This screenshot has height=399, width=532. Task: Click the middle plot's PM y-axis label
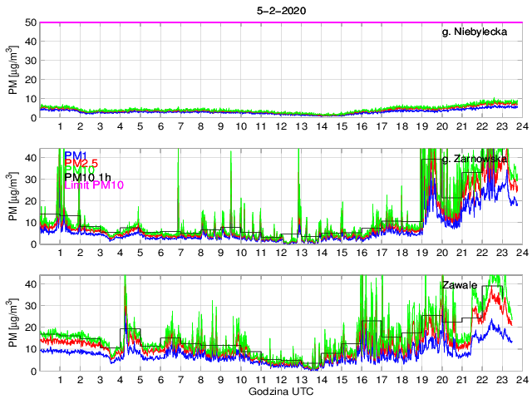pyautogui.click(x=14, y=196)
